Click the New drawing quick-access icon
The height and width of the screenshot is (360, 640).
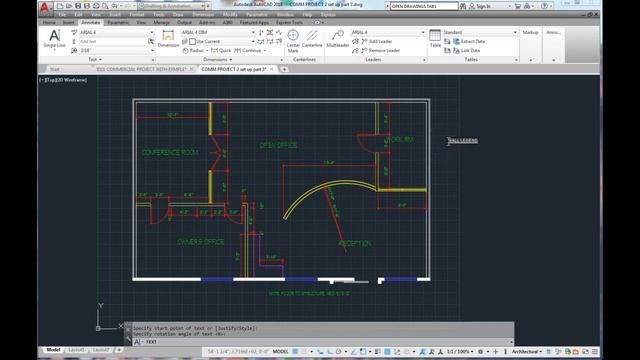[x=60, y=6]
